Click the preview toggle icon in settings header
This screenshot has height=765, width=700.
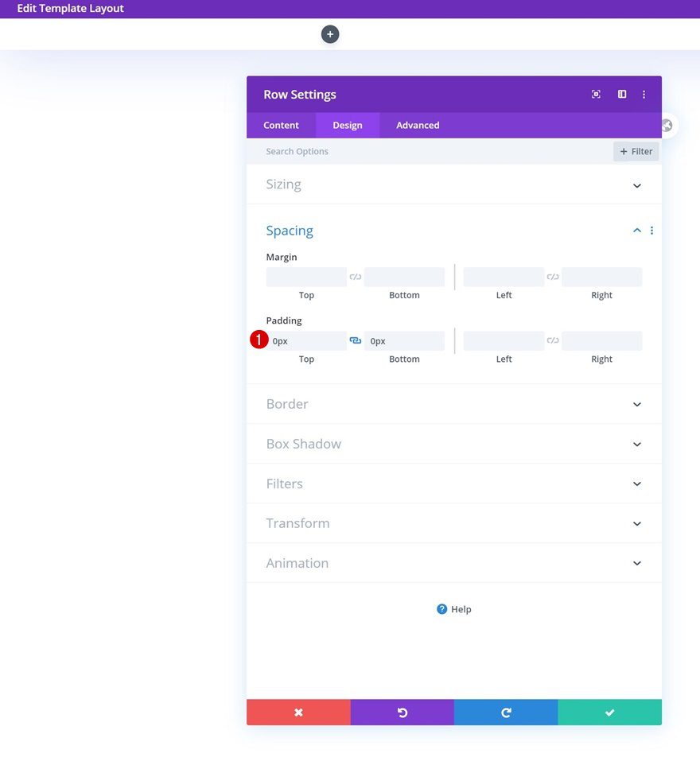(x=621, y=94)
